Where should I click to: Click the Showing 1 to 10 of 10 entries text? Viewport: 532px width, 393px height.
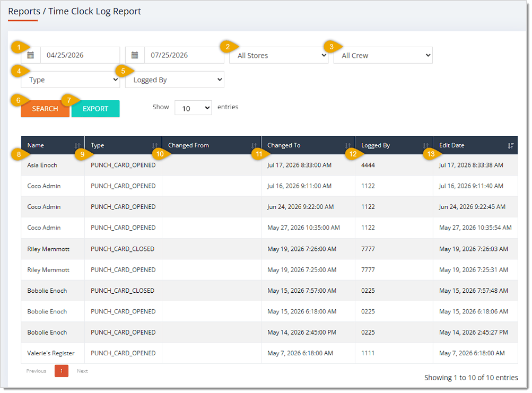pyautogui.click(x=471, y=378)
